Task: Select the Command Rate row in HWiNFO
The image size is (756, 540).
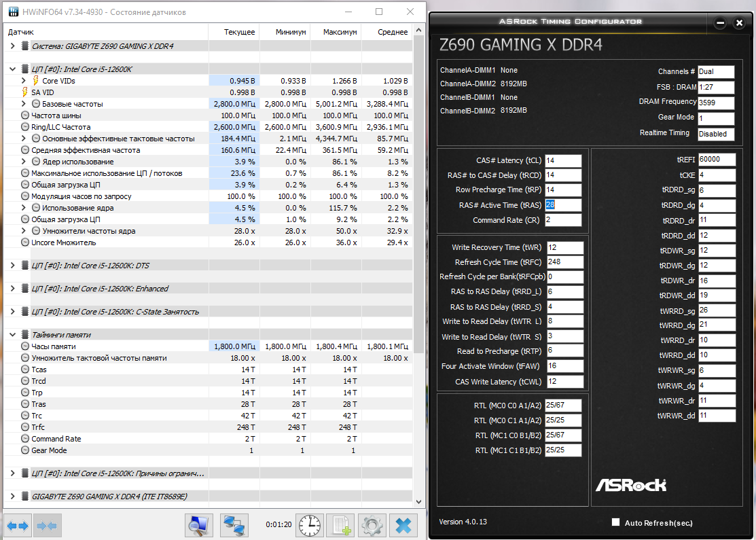Action: coord(209,439)
